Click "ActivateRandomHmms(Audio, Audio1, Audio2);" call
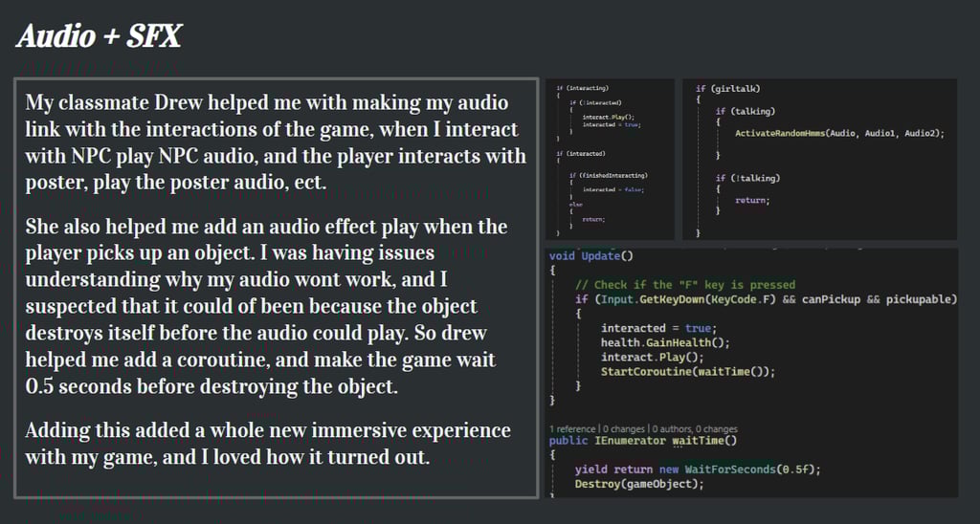980x524 pixels. click(839, 134)
